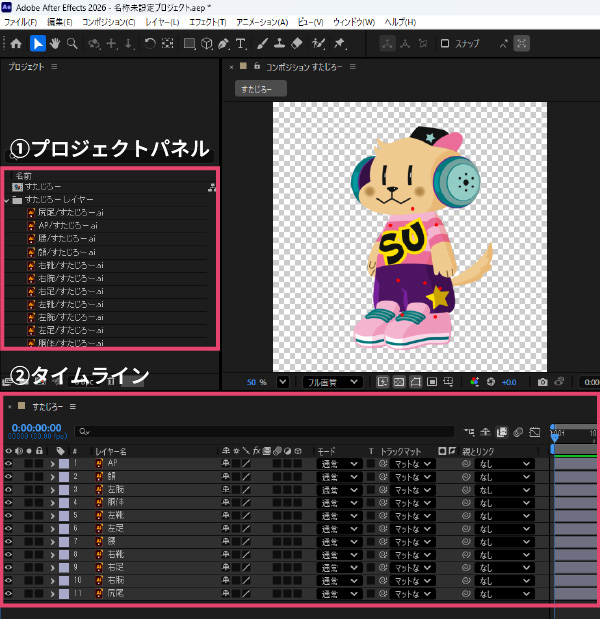Hide the 尻尾 layer with its eye icon
600x620 pixels.
coord(8,594)
